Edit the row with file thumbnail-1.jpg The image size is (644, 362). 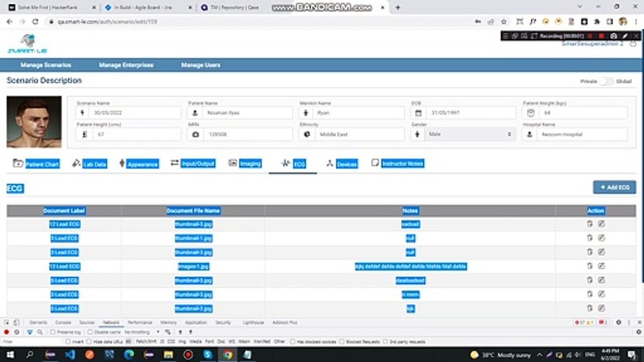[601, 238]
